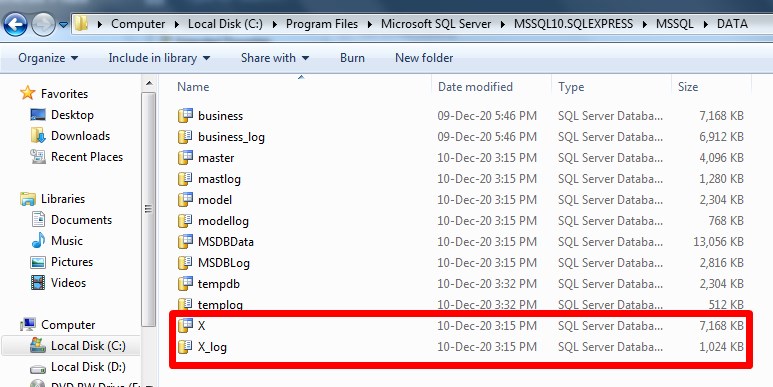Select the business database file icon
The height and width of the screenshot is (387, 773).
coord(185,116)
